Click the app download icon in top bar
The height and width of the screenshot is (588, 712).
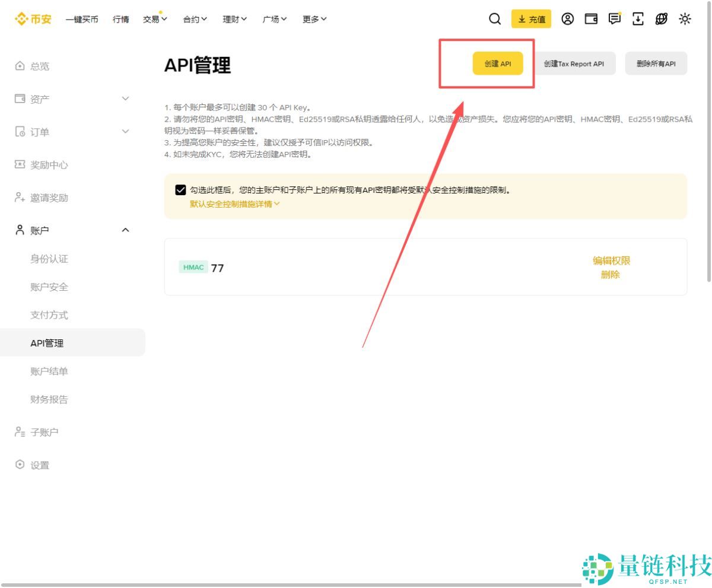637,19
